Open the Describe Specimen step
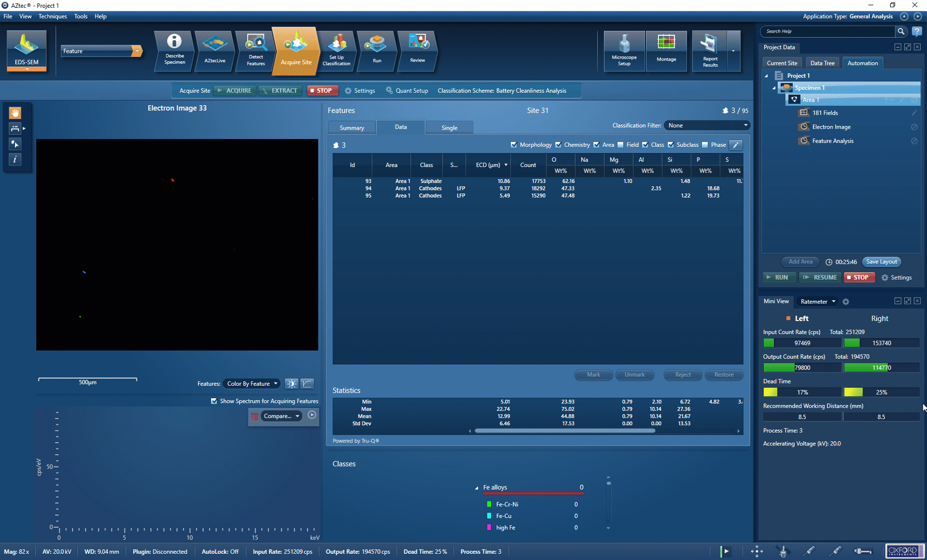 click(174, 50)
